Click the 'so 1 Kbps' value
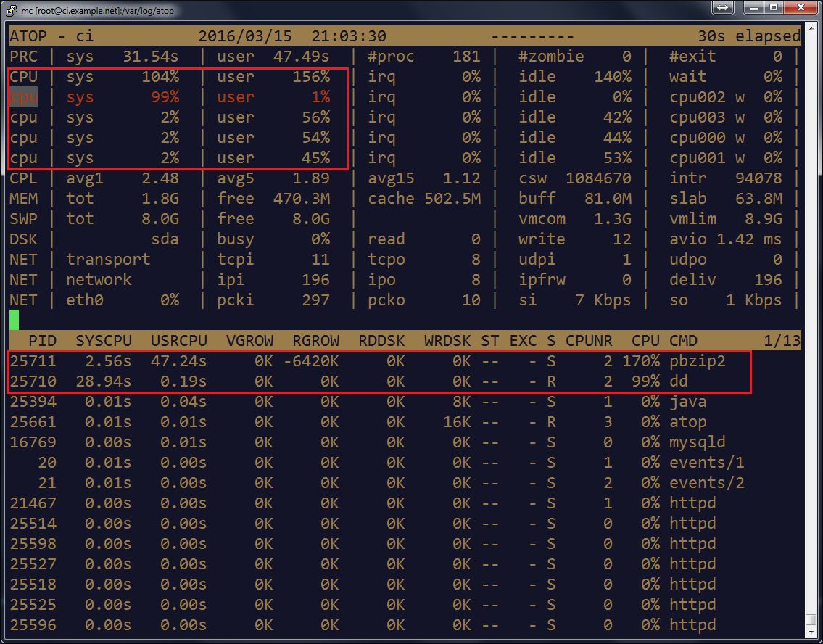The height and width of the screenshot is (644, 823). pyautogui.click(x=726, y=301)
